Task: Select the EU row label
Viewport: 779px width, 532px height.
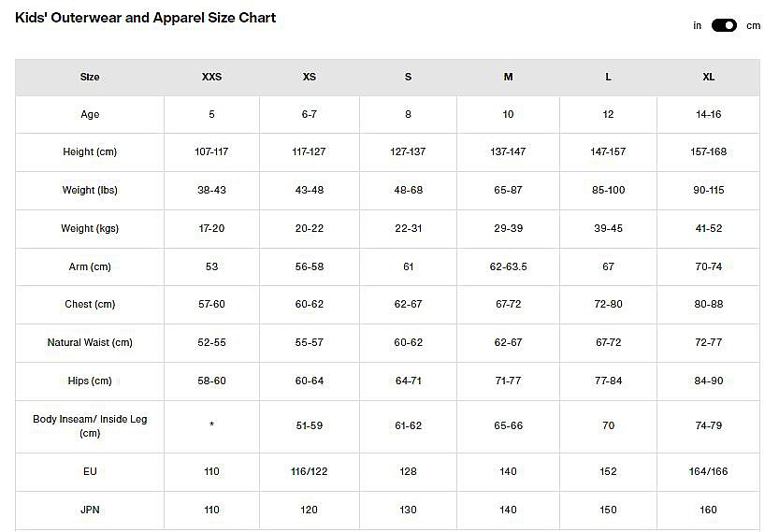Action: (90, 471)
